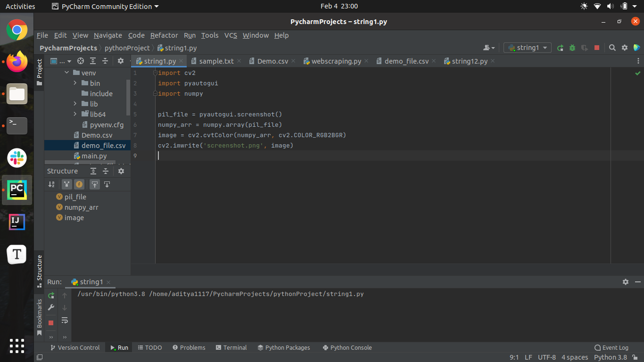Open the string1 run configuration dropdown
Screen dimensions: 644x362
click(527, 48)
